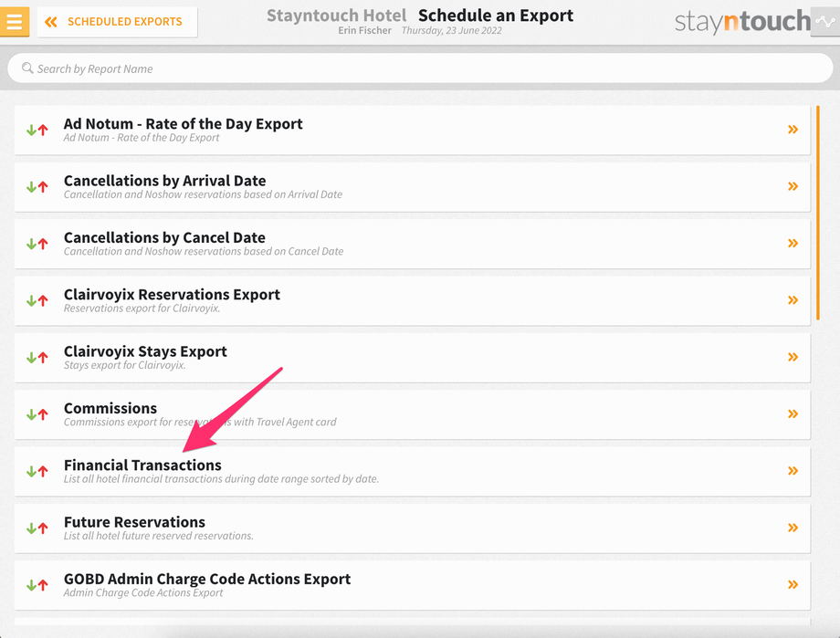
Task: Click 'Admin Charge Code Actions Export' subtitle
Action: pyautogui.click(x=143, y=592)
